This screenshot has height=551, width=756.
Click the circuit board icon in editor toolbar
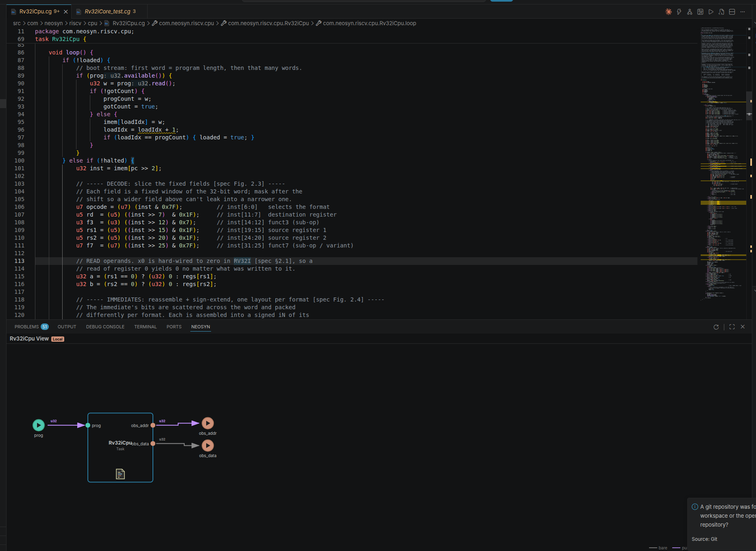pos(700,12)
